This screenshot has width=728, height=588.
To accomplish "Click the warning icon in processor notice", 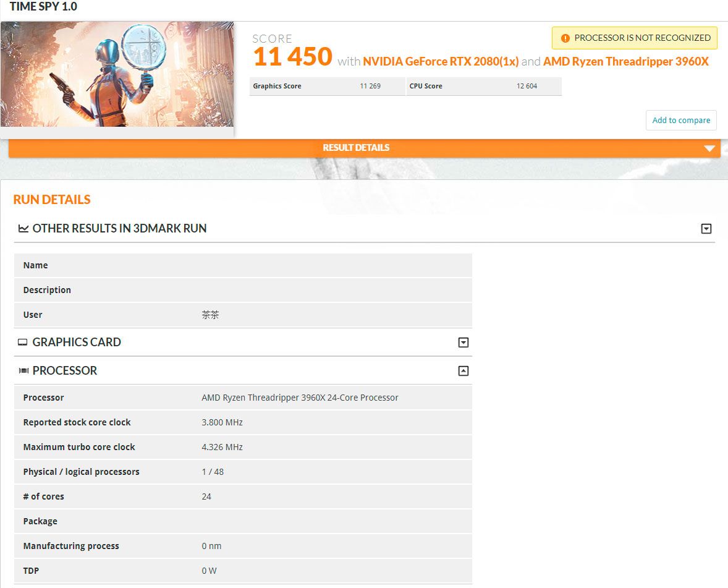I will pyautogui.click(x=565, y=38).
